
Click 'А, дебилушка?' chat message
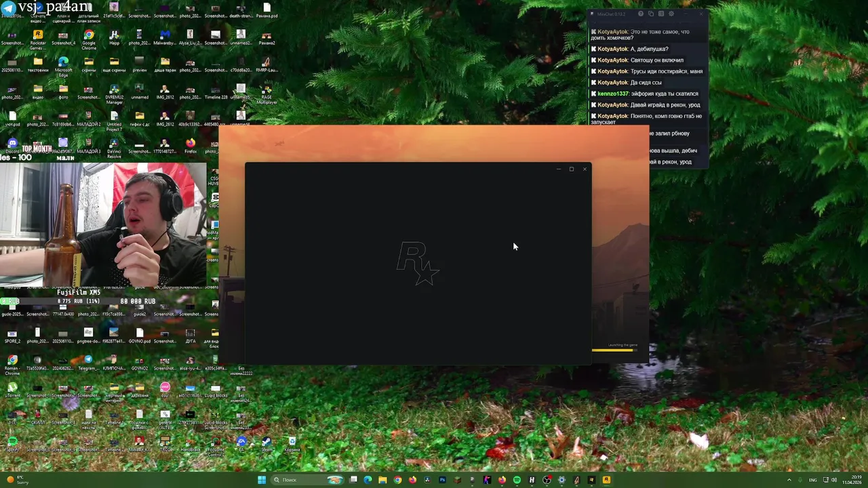(x=631, y=49)
